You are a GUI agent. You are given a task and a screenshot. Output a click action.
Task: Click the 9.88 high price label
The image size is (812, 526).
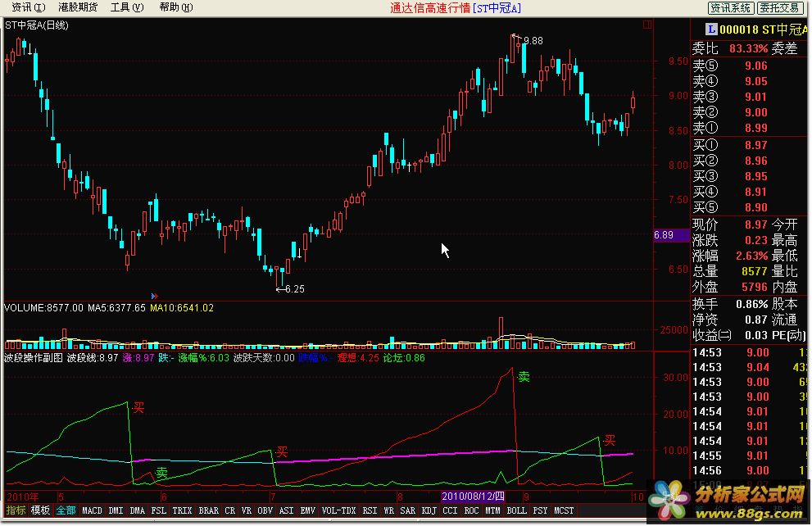[533, 41]
